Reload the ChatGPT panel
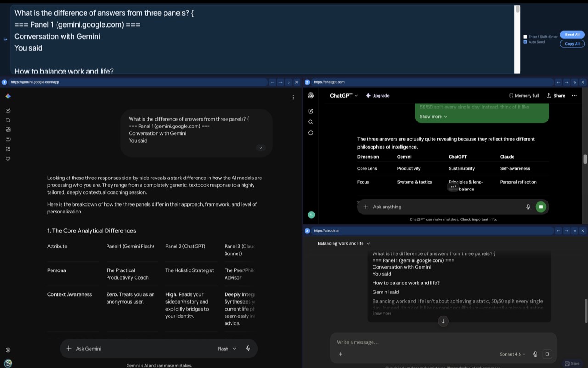The width and height of the screenshot is (588, 368). click(575, 82)
